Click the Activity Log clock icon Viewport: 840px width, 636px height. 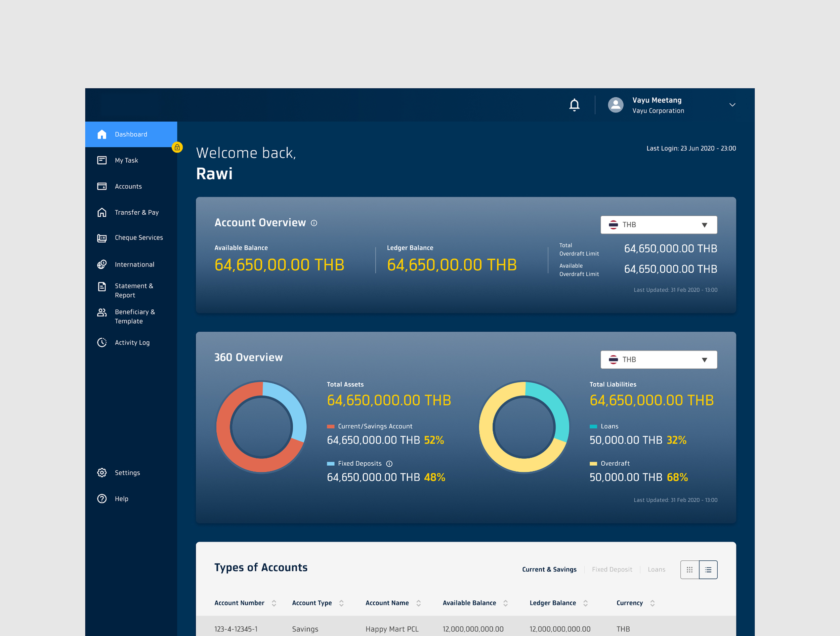coord(102,342)
